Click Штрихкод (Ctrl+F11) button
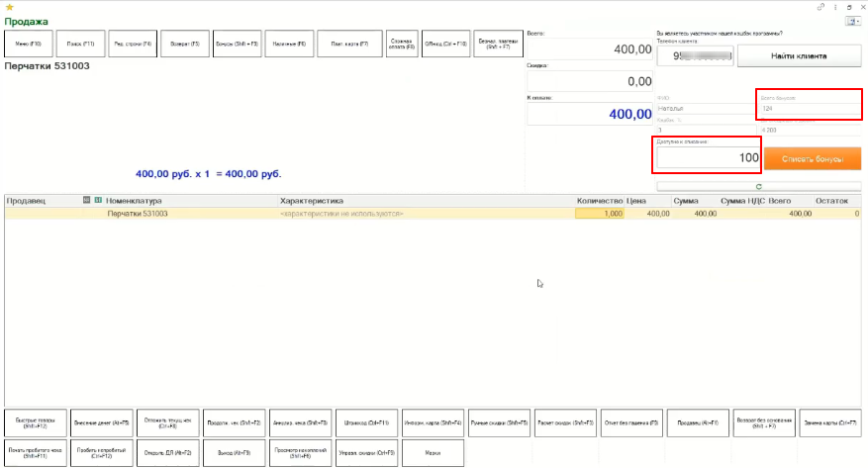 pyautogui.click(x=366, y=423)
